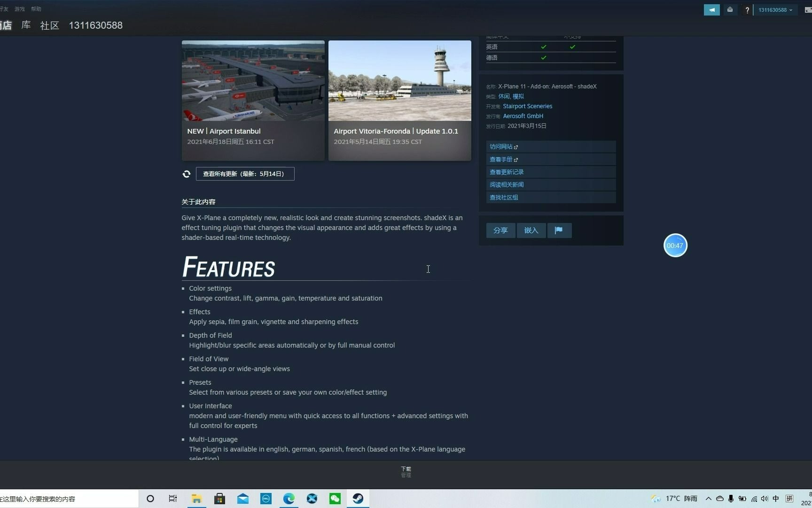Open the weather 17°C 阵雨 widget
Screen dimensions: 812x508
pyautogui.click(x=674, y=499)
